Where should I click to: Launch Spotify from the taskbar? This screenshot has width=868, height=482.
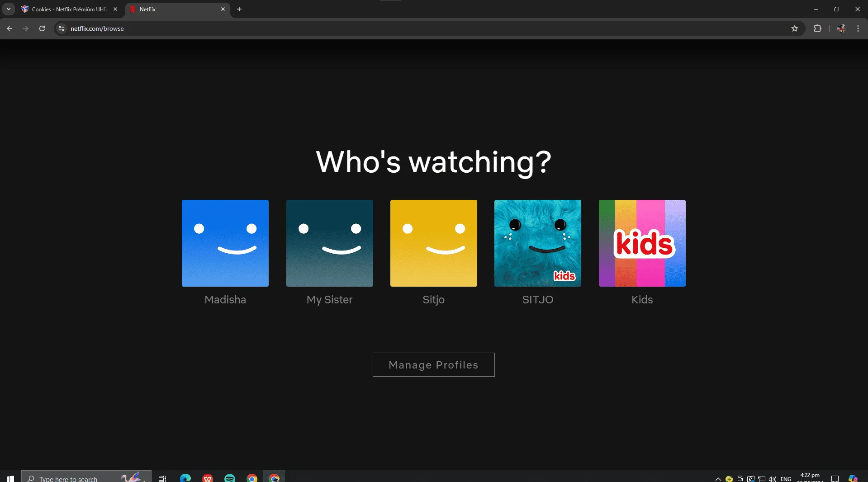230,478
